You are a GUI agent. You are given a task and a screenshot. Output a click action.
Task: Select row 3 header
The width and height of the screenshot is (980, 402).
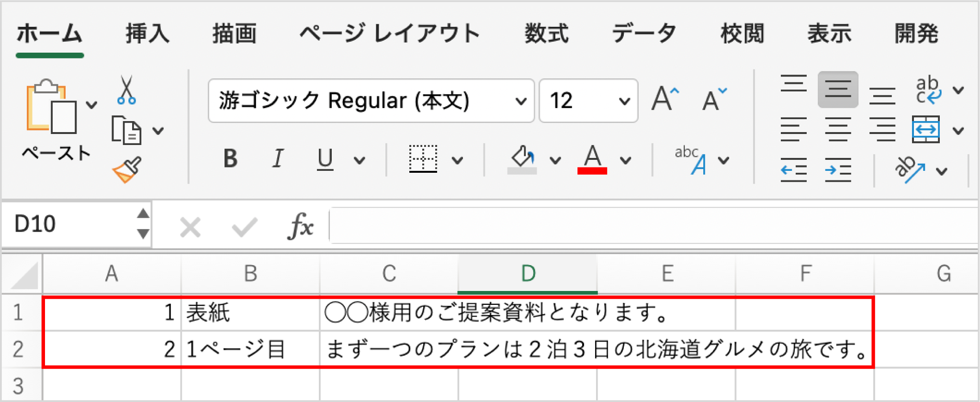(x=22, y=385)
